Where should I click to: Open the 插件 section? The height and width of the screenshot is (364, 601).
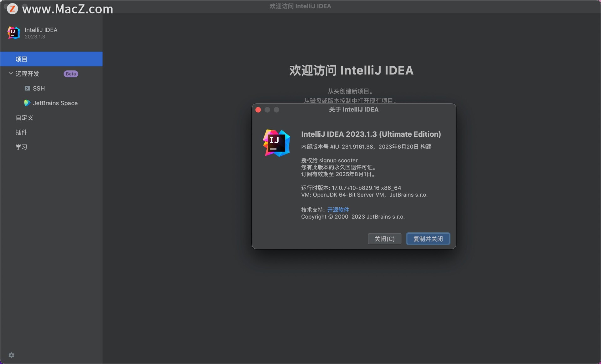coord(21,132)
